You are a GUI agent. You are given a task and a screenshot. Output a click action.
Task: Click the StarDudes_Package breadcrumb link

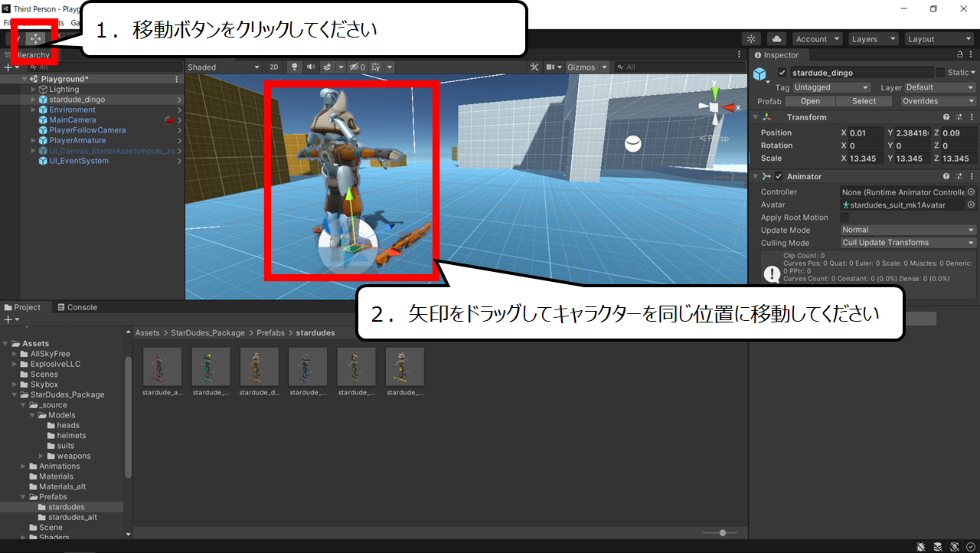point(207,333)
